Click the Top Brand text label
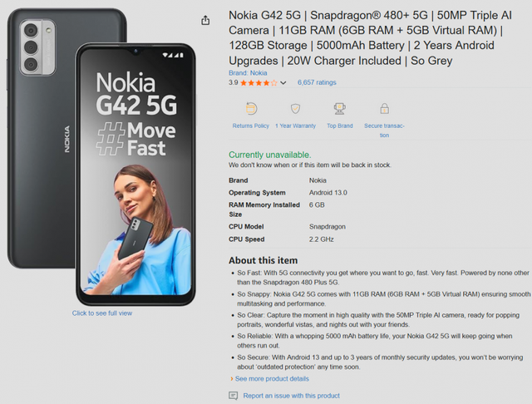The width and height of the screenshot is (532, 404). (340, 126)
